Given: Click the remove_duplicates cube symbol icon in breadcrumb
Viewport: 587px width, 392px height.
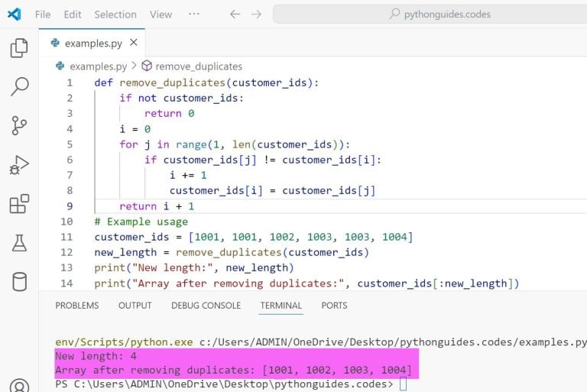Looking at the screenshot, I should point(147,66).
